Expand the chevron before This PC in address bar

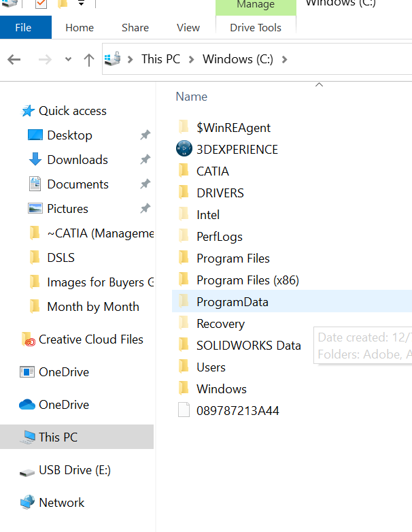pos(131,60)
